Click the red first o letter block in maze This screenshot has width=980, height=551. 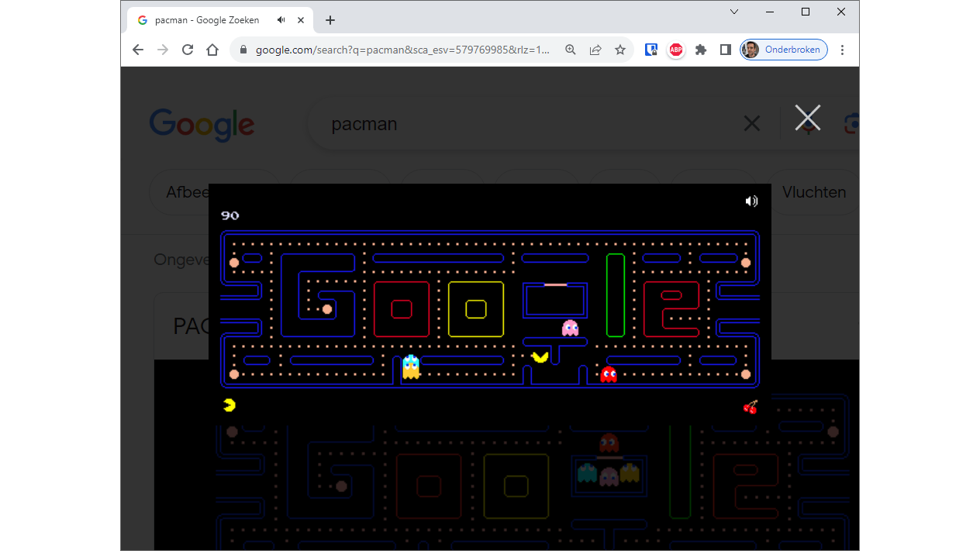[402, 309]
